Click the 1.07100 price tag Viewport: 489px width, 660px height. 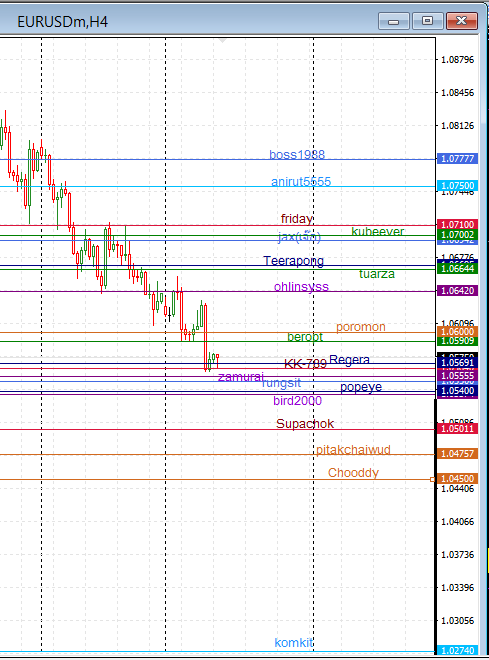coord(457,224)
